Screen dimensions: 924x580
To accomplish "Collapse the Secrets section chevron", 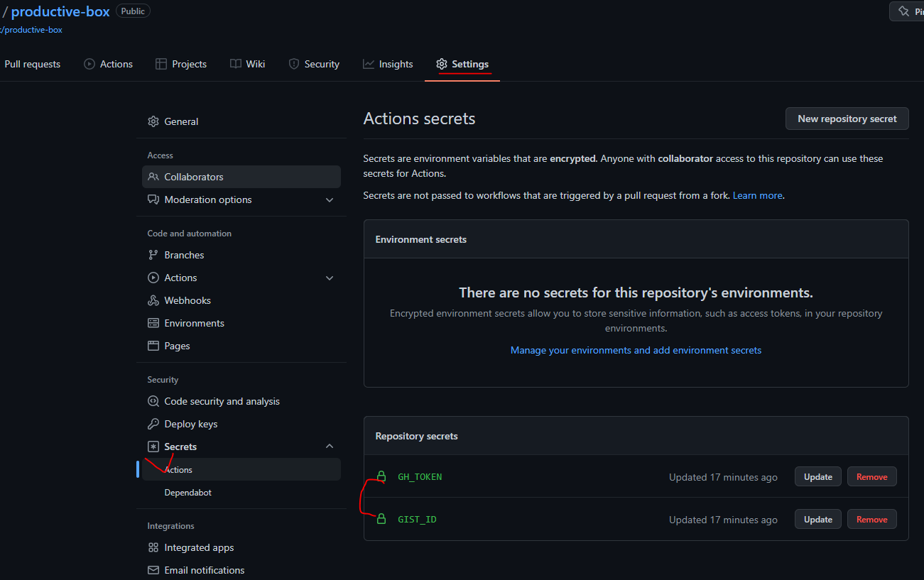I will [330, 447].
